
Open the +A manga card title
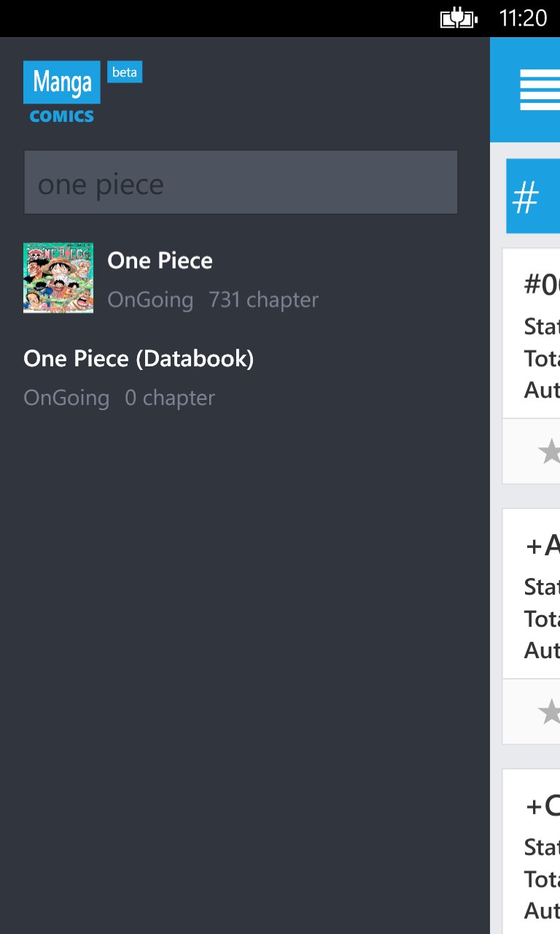coord(542,545)
